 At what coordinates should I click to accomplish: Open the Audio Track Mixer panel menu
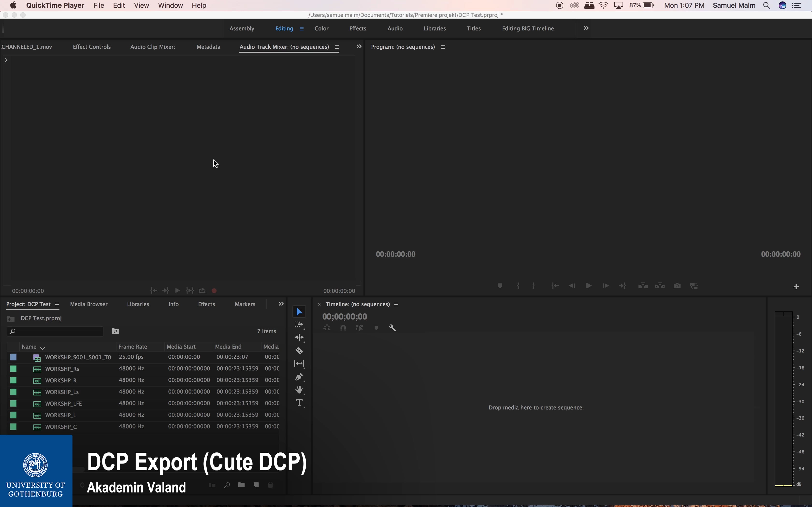pyautogui.click(x=337, y=47)
